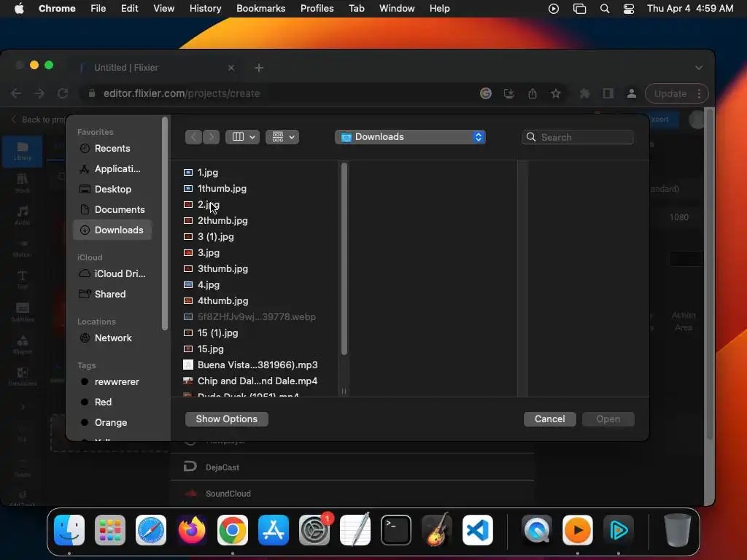Change column view mode dropdown
Screen dimensions: 747x560
242,137
